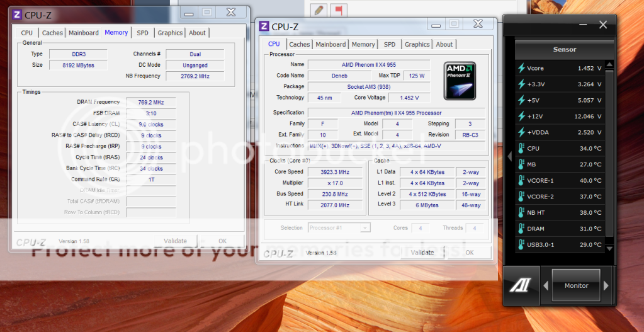This screenshot has width=644, height=332.
Task: Click the +3.3V lightning bolt icon
Action: coord(522,84)
